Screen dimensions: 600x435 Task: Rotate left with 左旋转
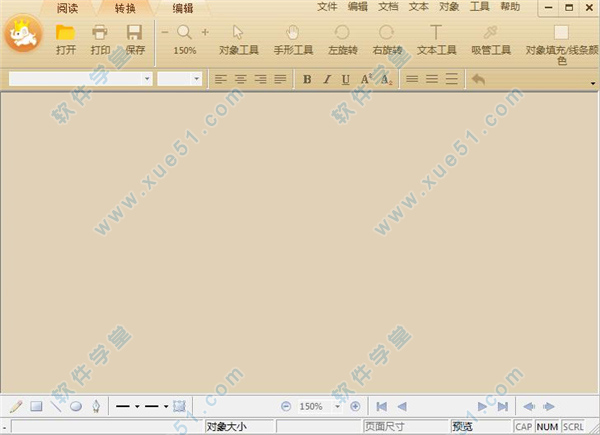[342, 40]
